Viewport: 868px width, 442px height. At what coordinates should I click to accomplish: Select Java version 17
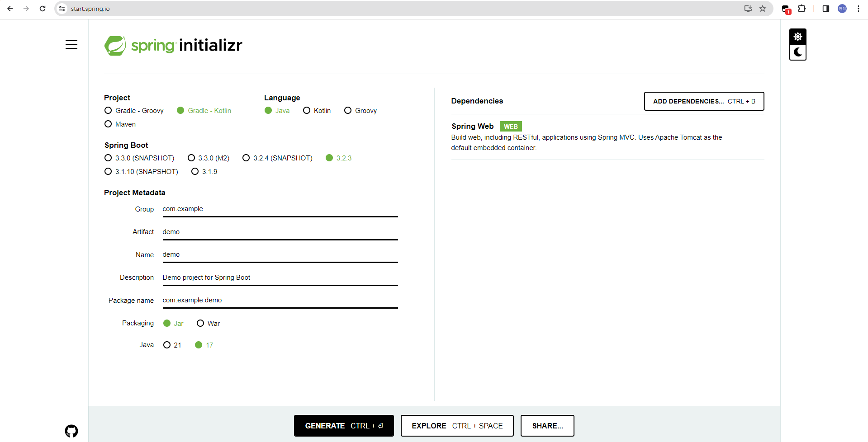click(204, 345)
